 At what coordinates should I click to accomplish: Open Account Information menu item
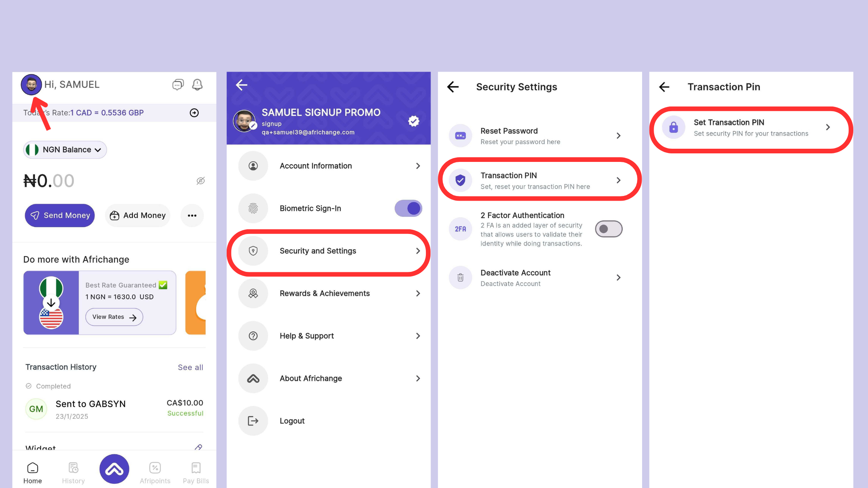(x=329, y=166)
